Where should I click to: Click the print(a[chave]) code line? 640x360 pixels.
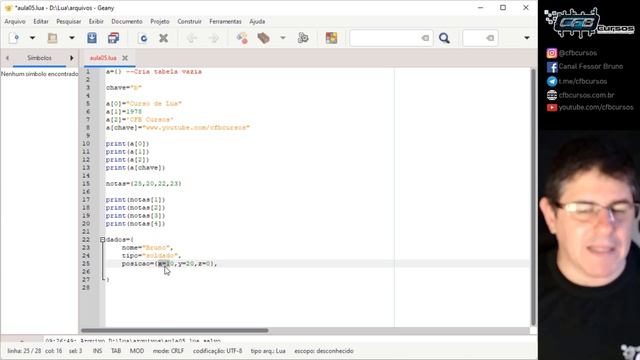point(136,168)
